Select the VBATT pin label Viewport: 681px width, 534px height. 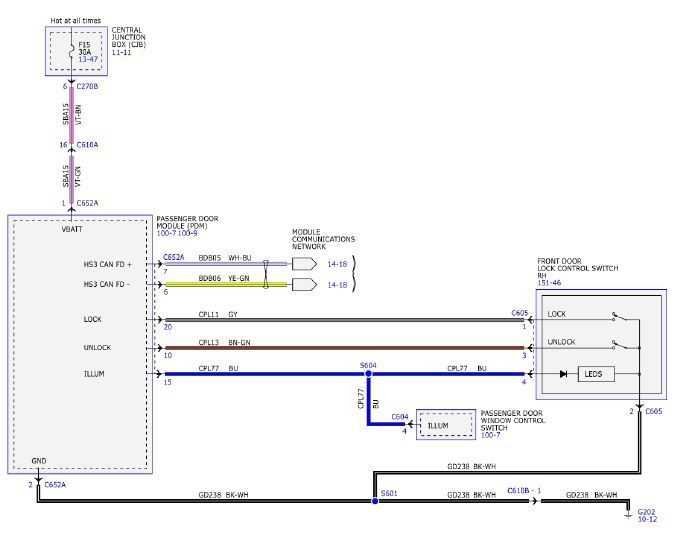pyautogui.click(x=72, y=229)
